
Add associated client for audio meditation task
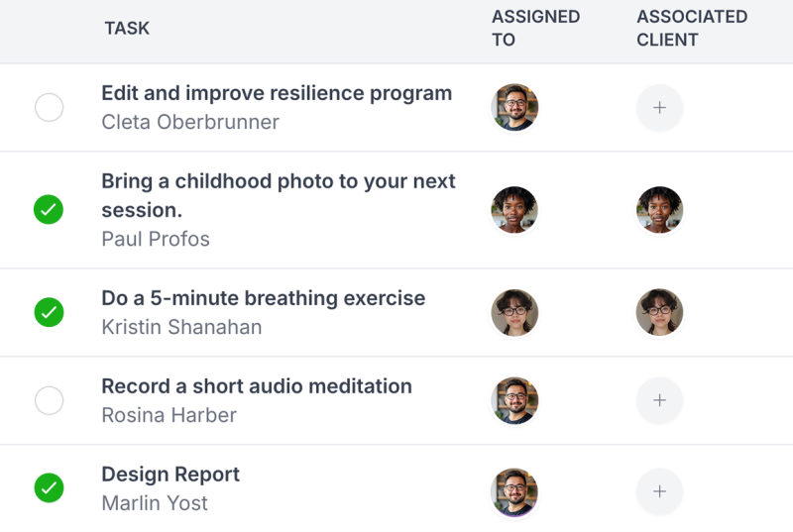coord(659,400)
